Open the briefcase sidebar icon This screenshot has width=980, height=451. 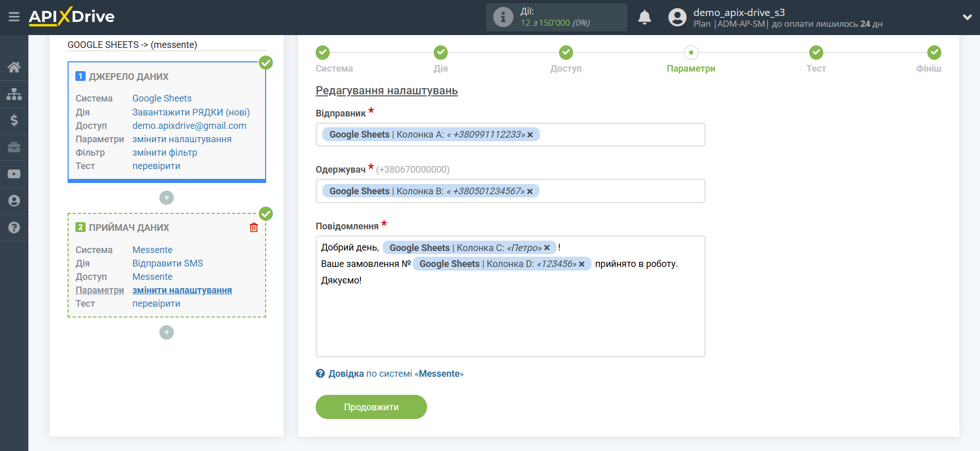[14, 147]
